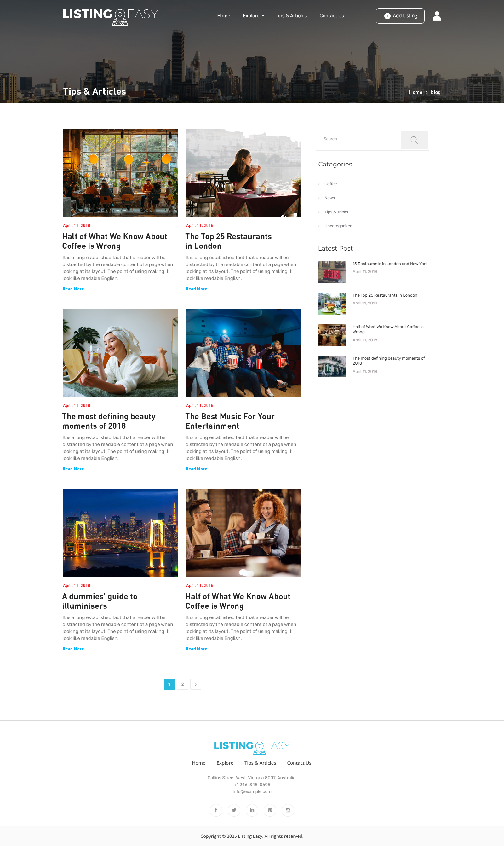
Task: Open Contact Us in top navigation
Action: (331, 16)
